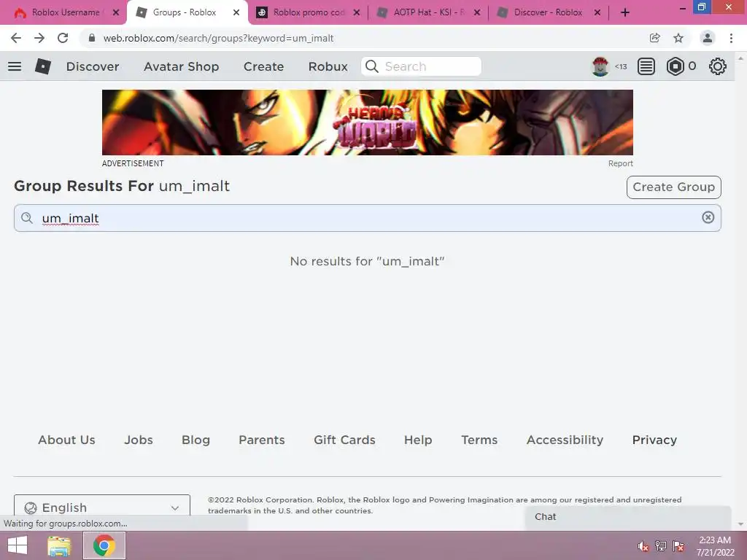Close the Discover - Roblox tab
747x560 pixels.
tap(597, 12)
